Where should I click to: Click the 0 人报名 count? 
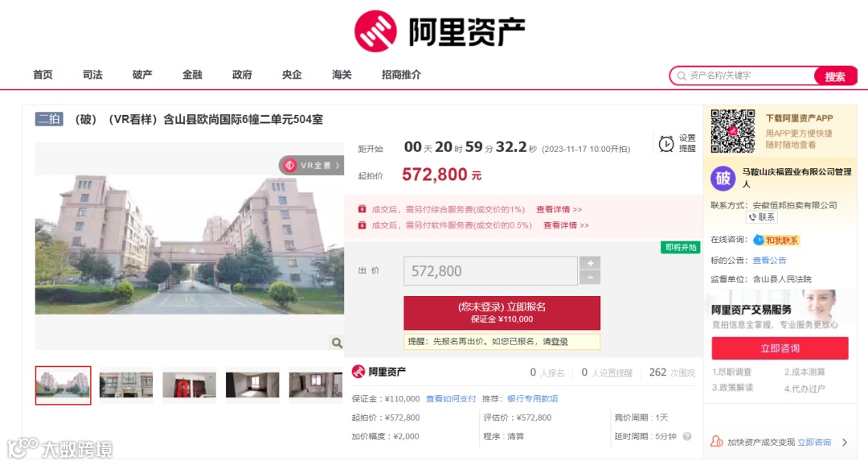tap(547, 372)
